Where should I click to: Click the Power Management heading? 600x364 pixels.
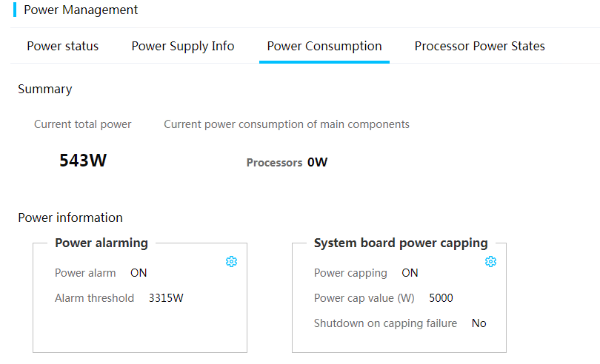(x=81, y=10)
